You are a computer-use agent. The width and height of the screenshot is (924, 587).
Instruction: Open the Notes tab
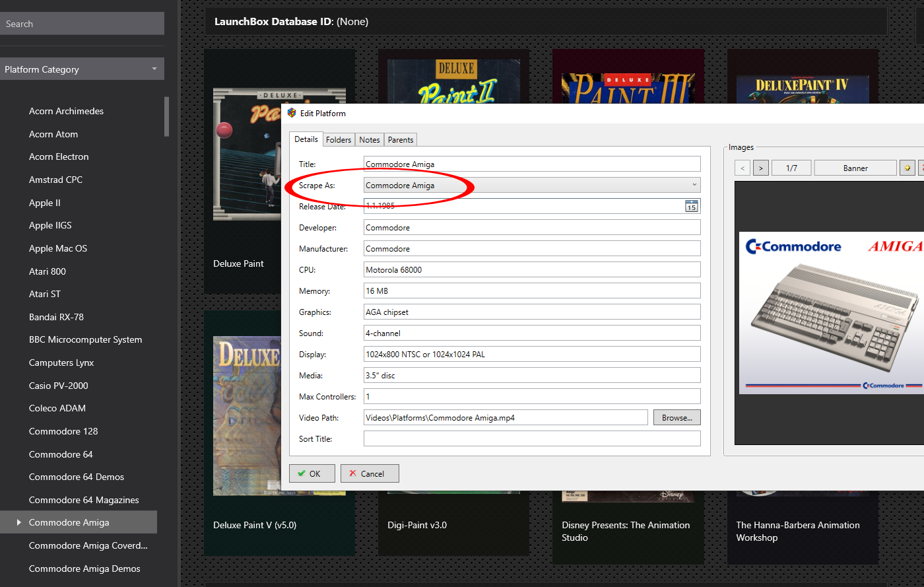click(x=370, y=140)
